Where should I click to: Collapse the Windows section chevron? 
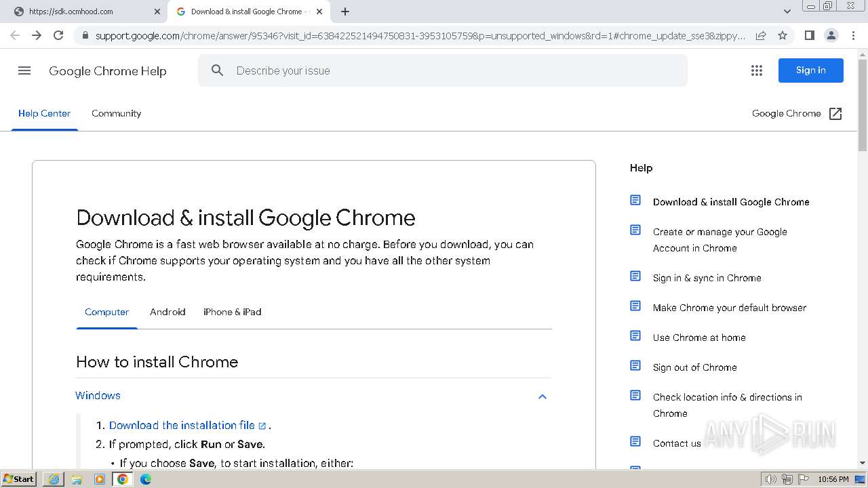(542, 396)
